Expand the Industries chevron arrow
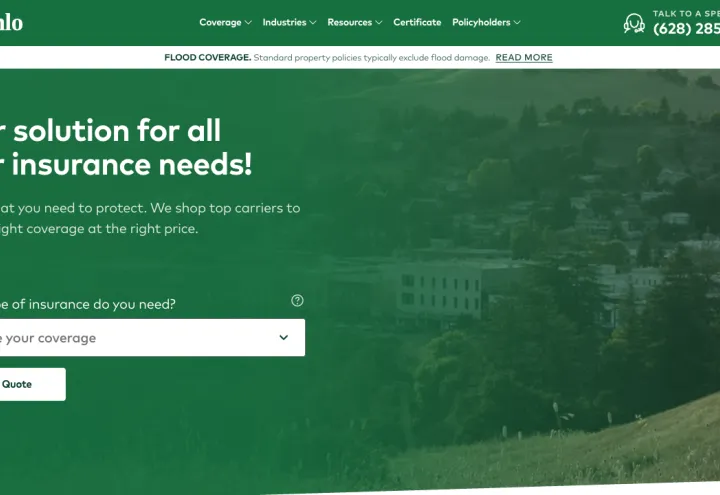This screenshot has height=495, width=720. pyautogui.click(x=313, y=22)
